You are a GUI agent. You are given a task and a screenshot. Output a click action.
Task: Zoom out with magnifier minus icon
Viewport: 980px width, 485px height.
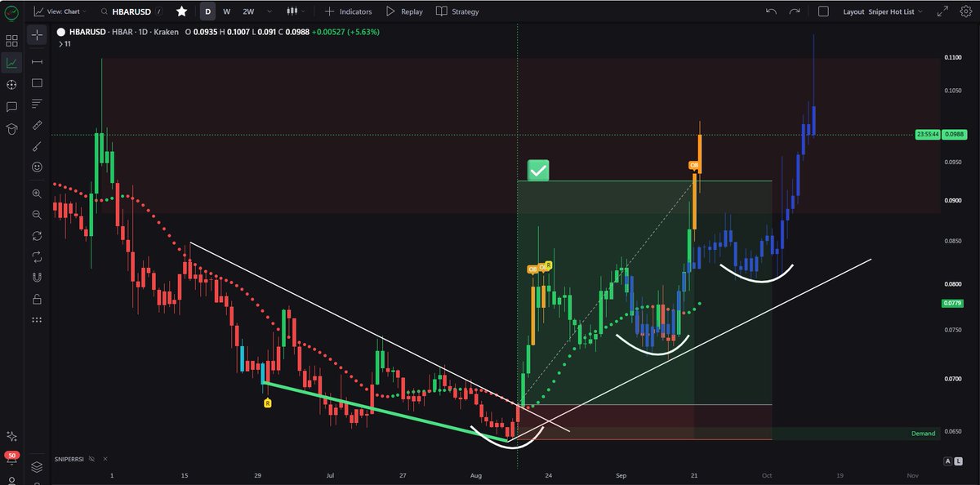[37, 215]
